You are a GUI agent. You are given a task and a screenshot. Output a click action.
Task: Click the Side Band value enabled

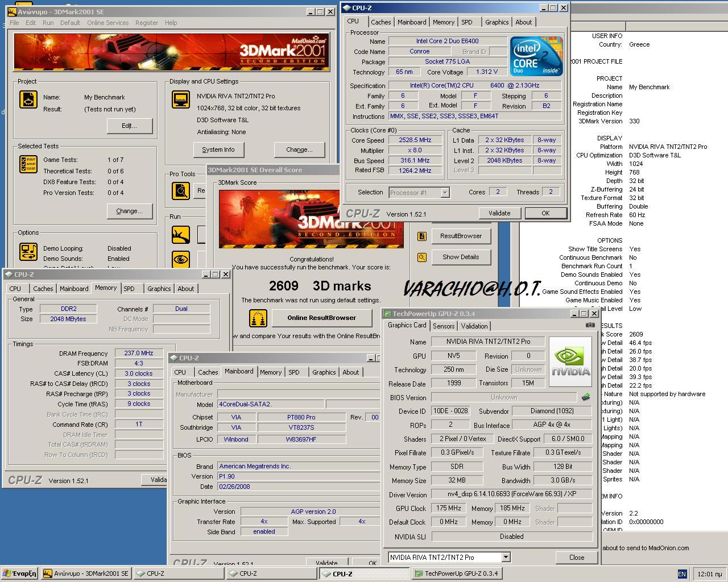tap(264, 531)
